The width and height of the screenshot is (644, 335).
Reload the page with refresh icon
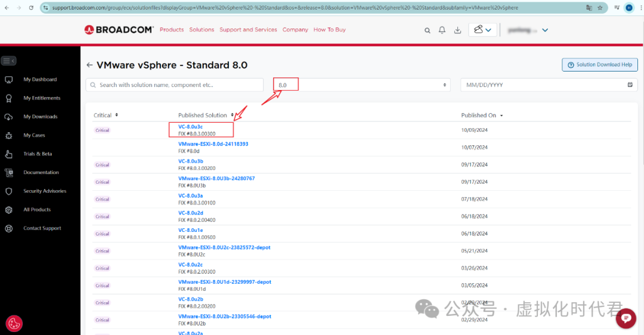coord(31,7)
